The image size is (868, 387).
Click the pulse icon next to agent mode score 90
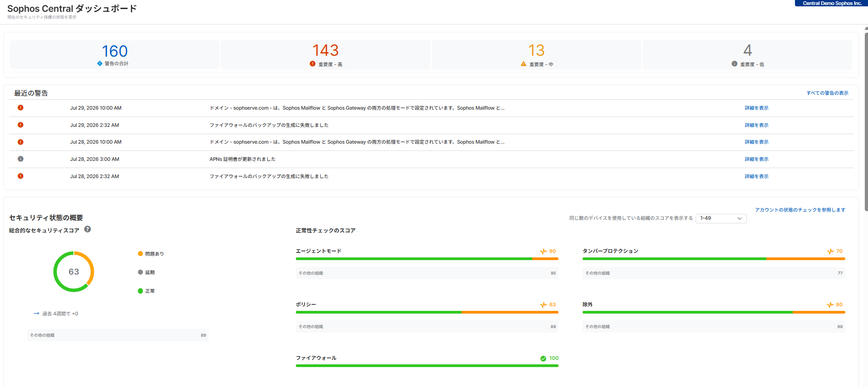(543, 252)
